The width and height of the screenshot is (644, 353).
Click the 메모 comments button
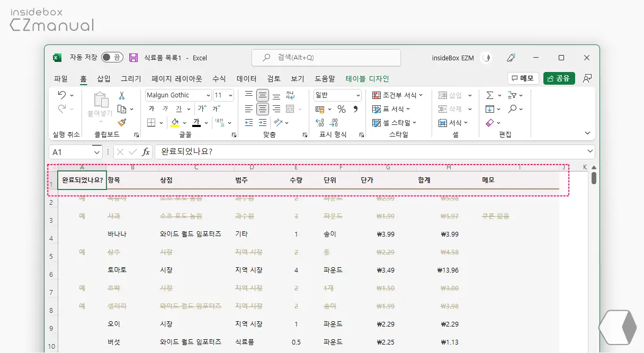523,78
